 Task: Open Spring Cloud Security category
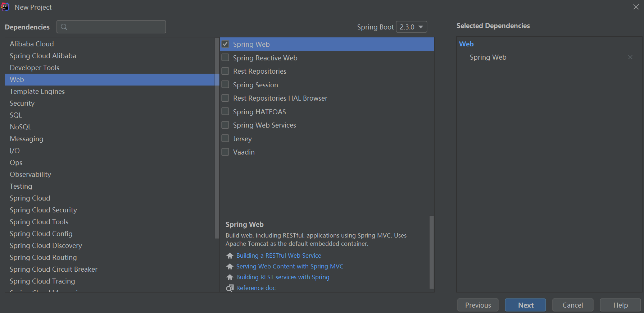(x=110, y=210)
